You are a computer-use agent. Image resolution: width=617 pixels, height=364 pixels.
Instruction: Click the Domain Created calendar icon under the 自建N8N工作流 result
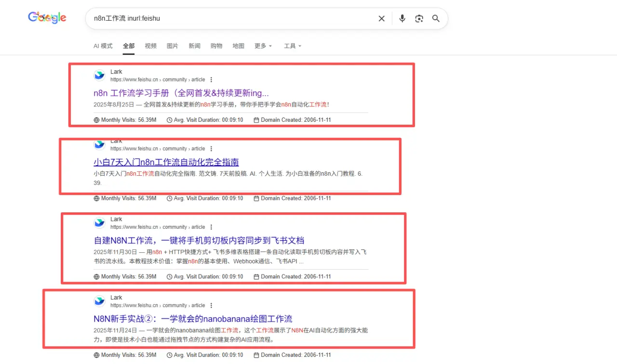[256, 277]
